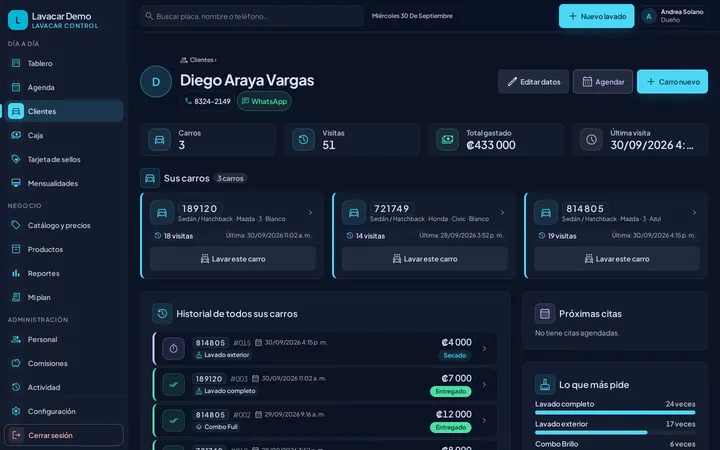The height and width of the screenshot is (450, 720).
Task: Click the Carro nuevo button
Action: [672, 82]
